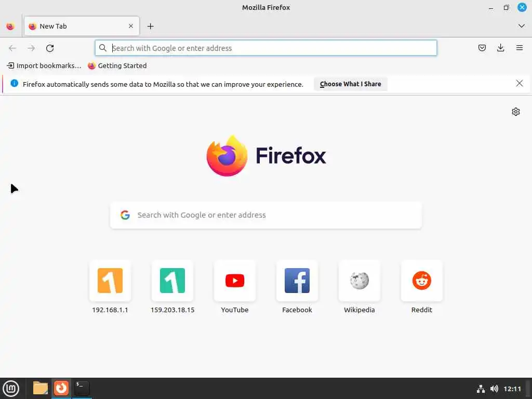Open new tab personalize settings gear
The width and height of the screenshot is (532, 399).
pos(516,112)
